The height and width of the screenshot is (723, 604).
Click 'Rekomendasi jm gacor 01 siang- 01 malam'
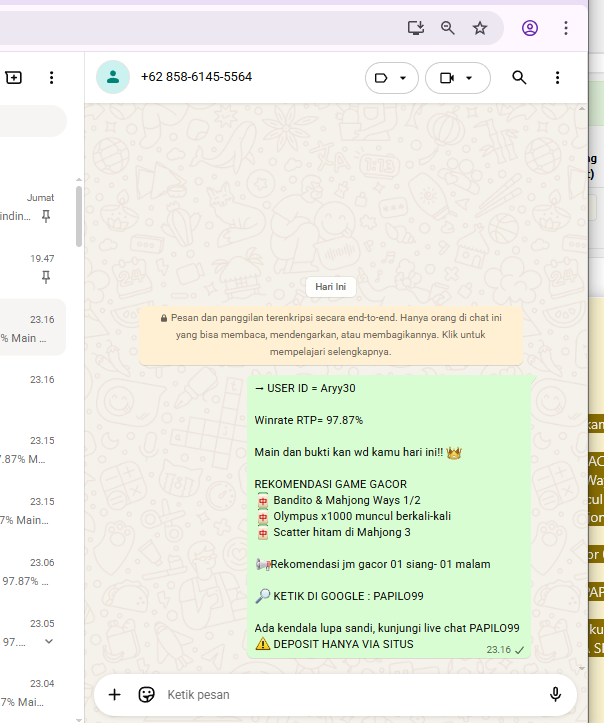point(380,564)
